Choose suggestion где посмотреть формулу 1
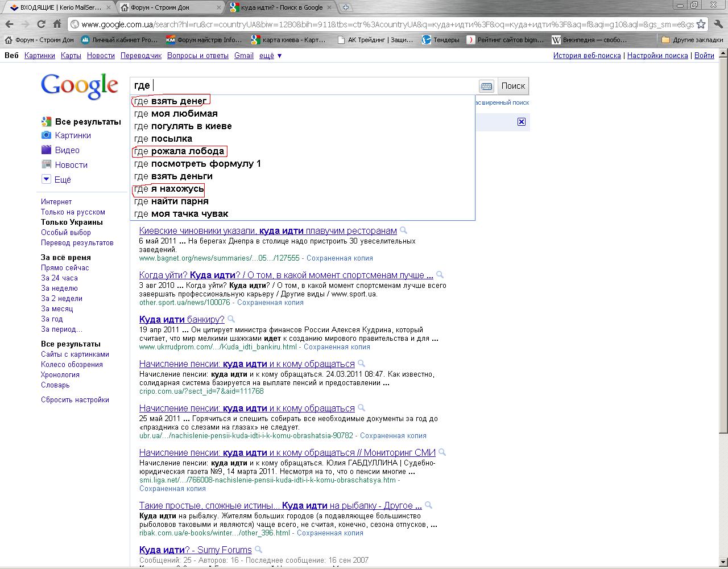Screen dimensions: 728x569 pos(302,163)
